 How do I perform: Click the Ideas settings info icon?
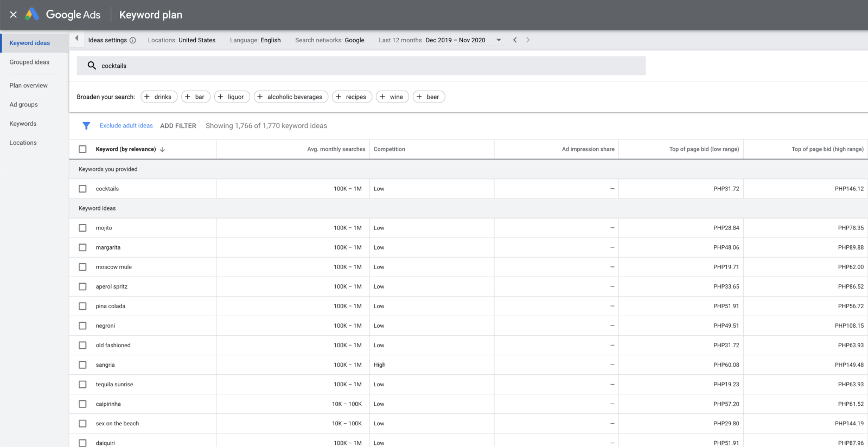click(x=133, y=40)
